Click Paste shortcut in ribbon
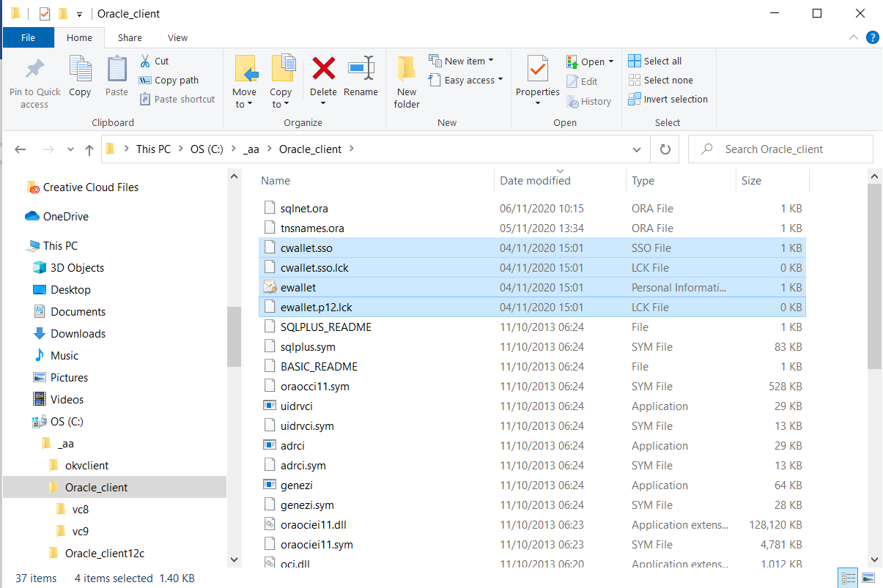 177,100
